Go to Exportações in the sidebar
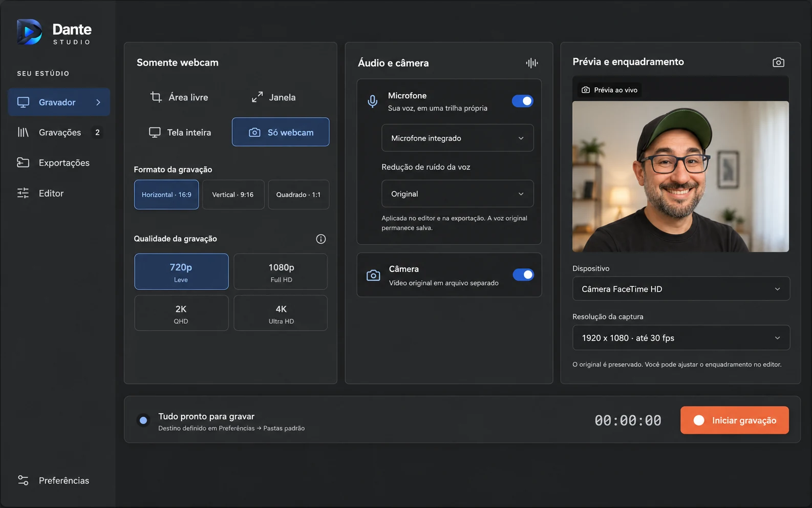Image resolution: width=812 pixels, height=508 pixels. click(x=59, y=163)
